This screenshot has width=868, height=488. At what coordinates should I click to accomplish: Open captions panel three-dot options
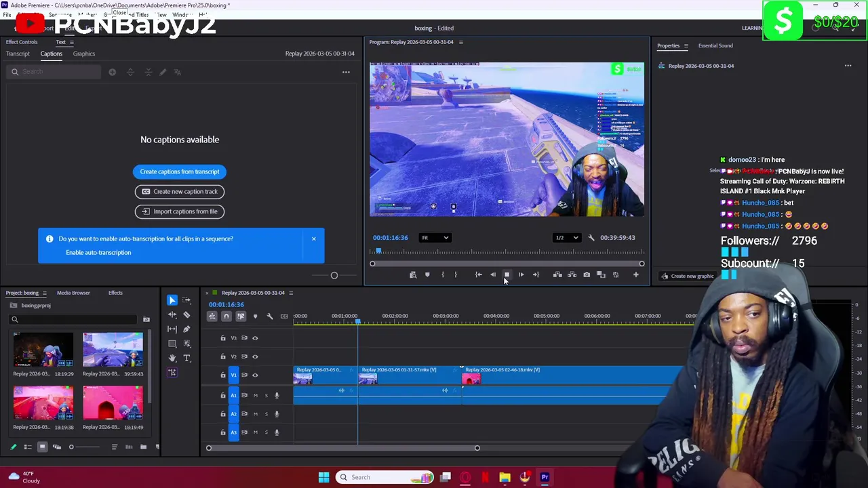click(x=346, y=72)
